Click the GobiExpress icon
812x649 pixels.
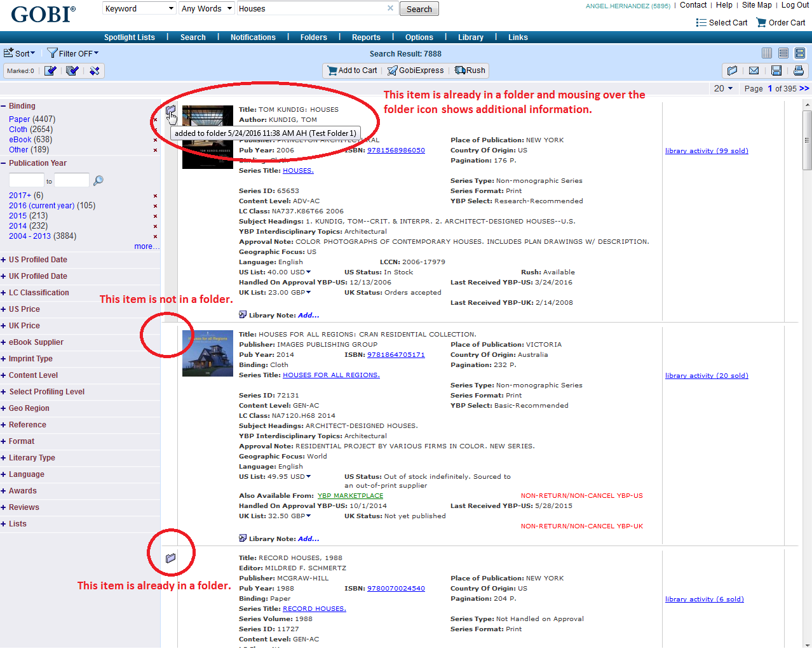(393, 70)
